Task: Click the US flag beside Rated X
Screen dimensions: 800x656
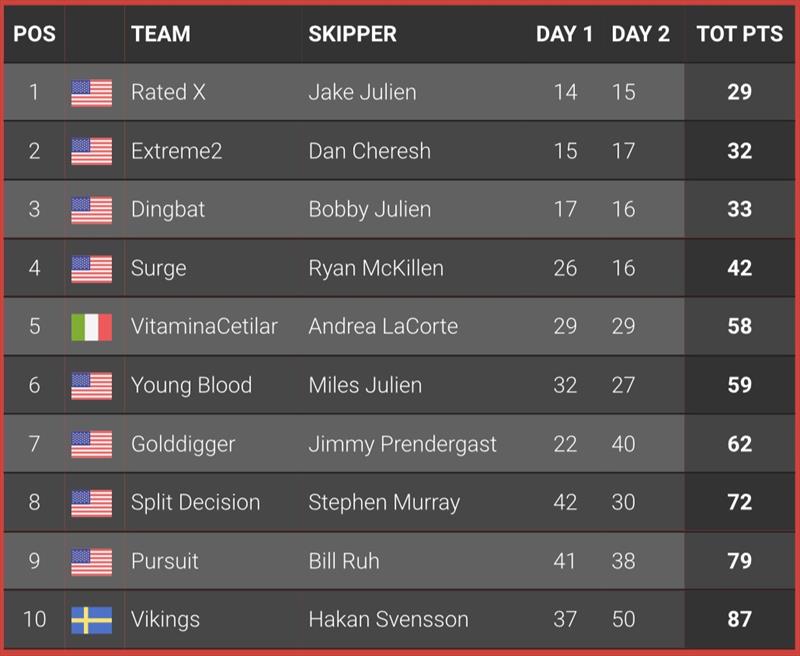Action: [x=92, y=93]
